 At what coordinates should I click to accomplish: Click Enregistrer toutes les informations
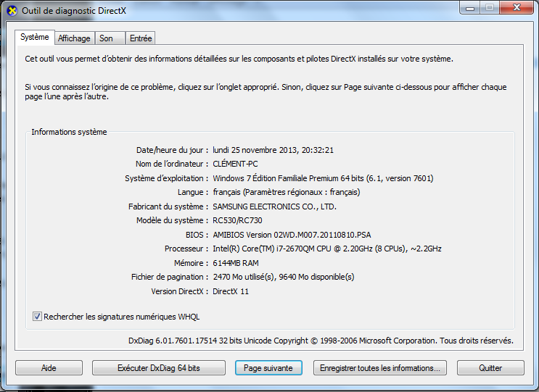380,368
